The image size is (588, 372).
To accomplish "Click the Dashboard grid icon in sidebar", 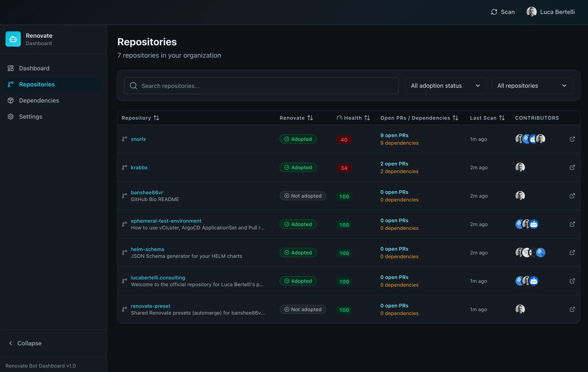I will (11, 68).
